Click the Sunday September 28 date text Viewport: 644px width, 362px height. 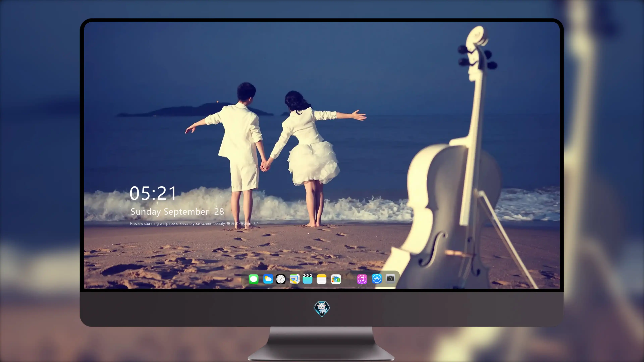tap(177, 212)
